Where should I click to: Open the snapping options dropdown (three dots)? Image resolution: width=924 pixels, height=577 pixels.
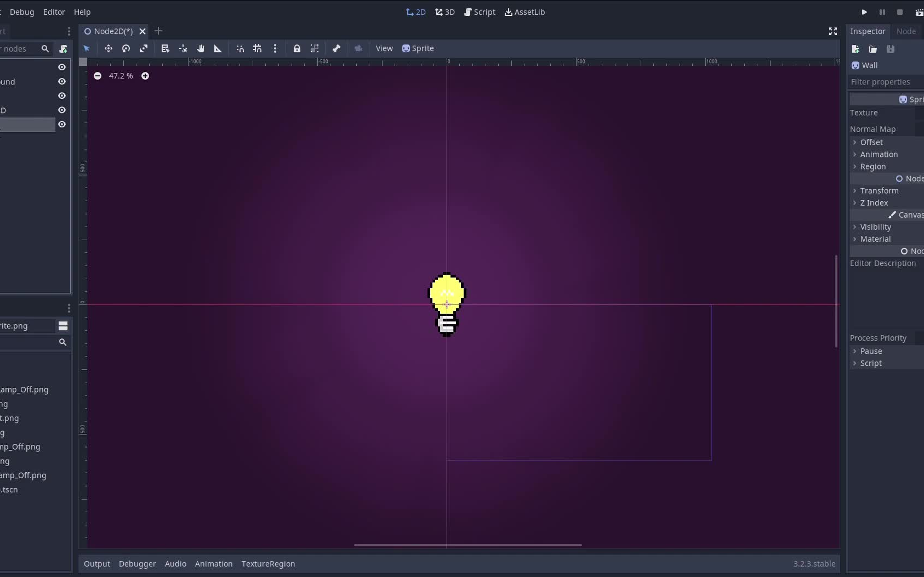pyautogui.click(x=276, y=48)
